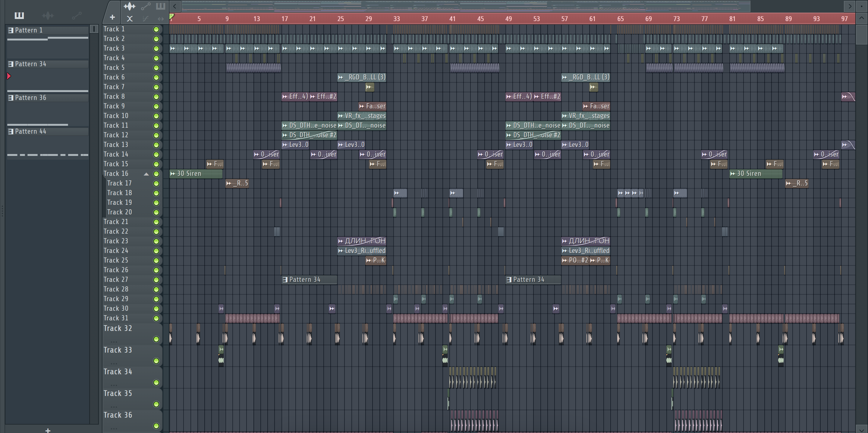
Task: Click bar 33 on the timeline ruler
Action: point(396,19)
